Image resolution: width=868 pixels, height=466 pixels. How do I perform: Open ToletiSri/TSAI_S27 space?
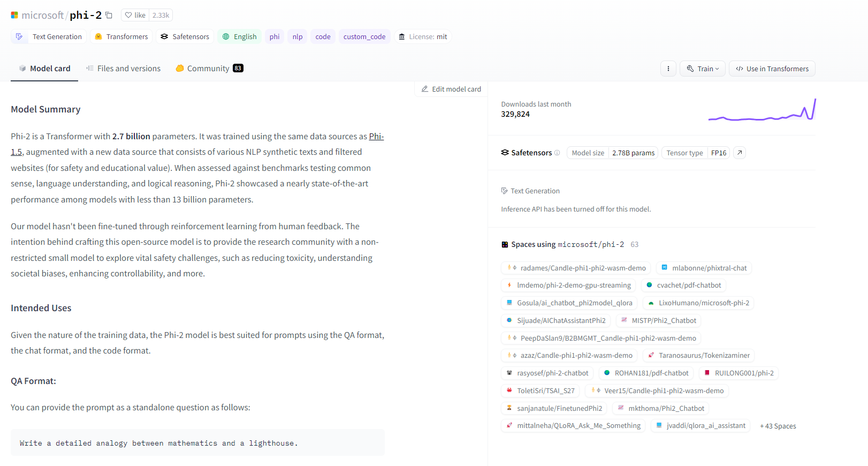(x=540, y=390)
